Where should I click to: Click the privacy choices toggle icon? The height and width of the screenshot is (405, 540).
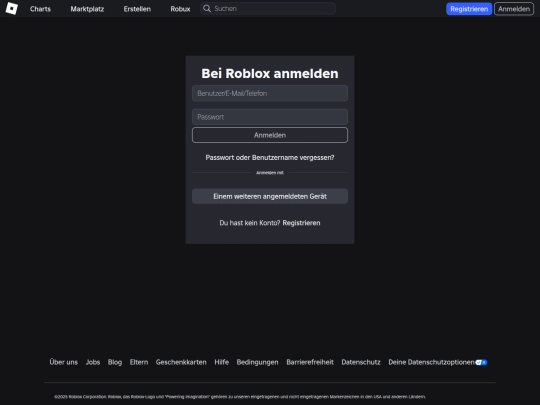click(481, 362)
